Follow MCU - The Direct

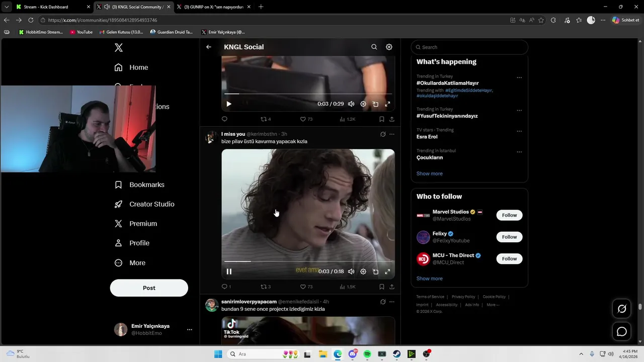[x=509, y=259]
